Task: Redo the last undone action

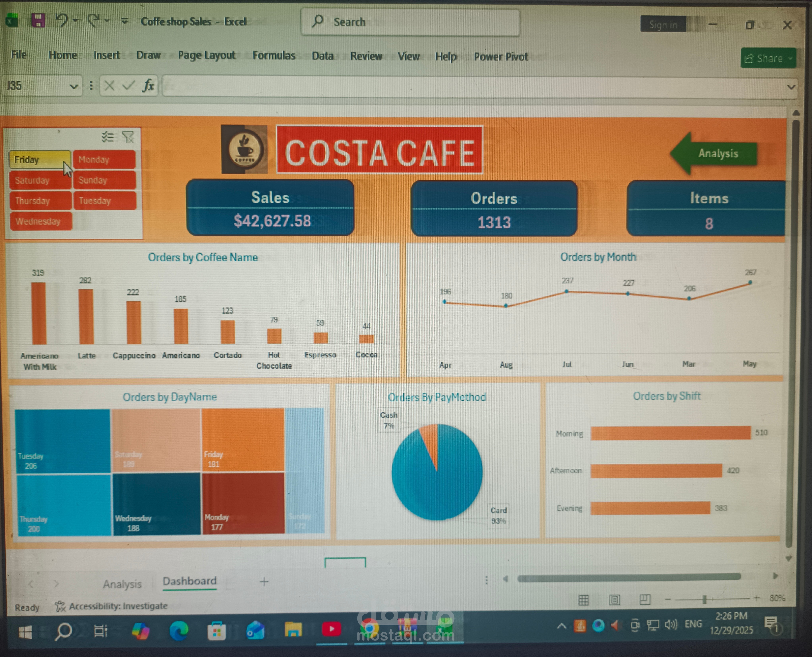Action: point(93,20)
